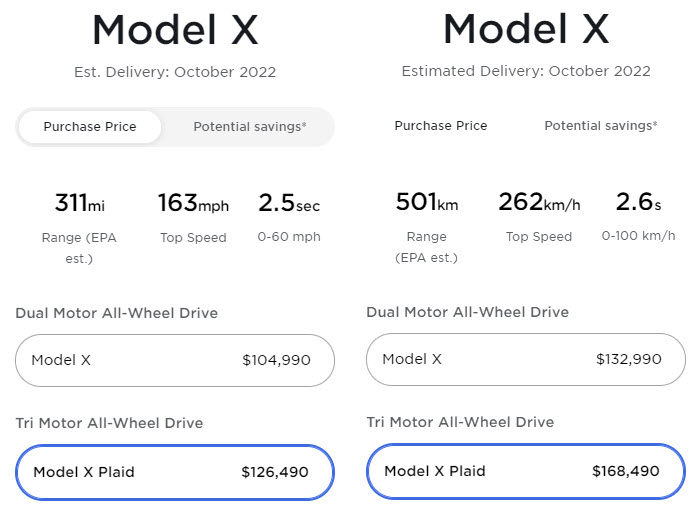Click the 501km range statistic
This screenshot has height=515, width=693.
[427, 204]
